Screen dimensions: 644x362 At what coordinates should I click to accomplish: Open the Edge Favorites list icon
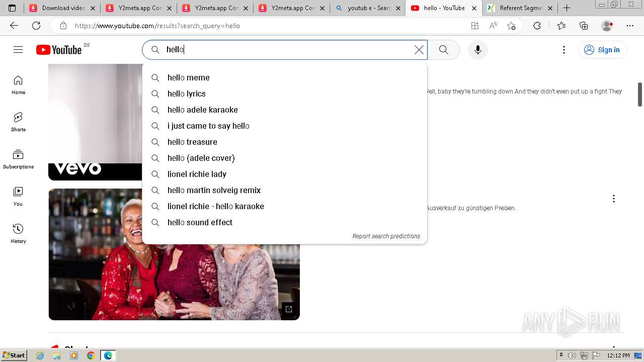[561, 26]
